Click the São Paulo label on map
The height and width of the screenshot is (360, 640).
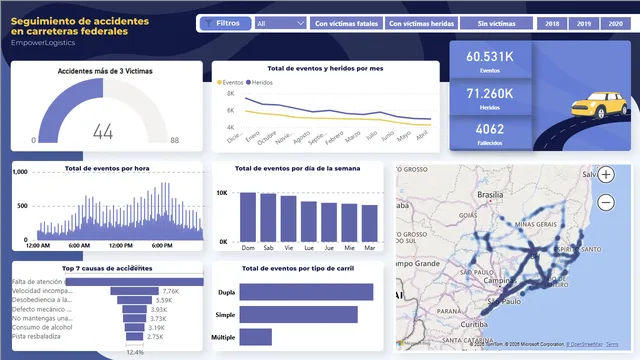pos(504,302)
